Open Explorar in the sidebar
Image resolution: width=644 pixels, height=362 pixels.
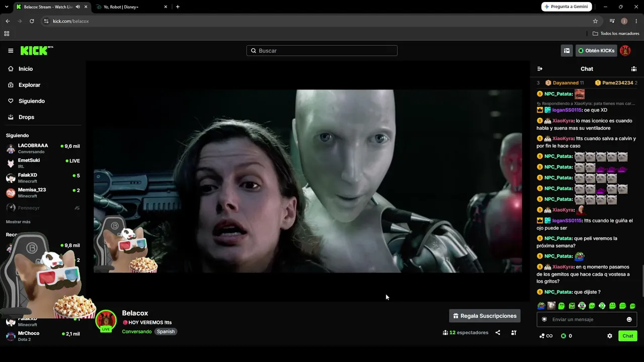point(29,85)
